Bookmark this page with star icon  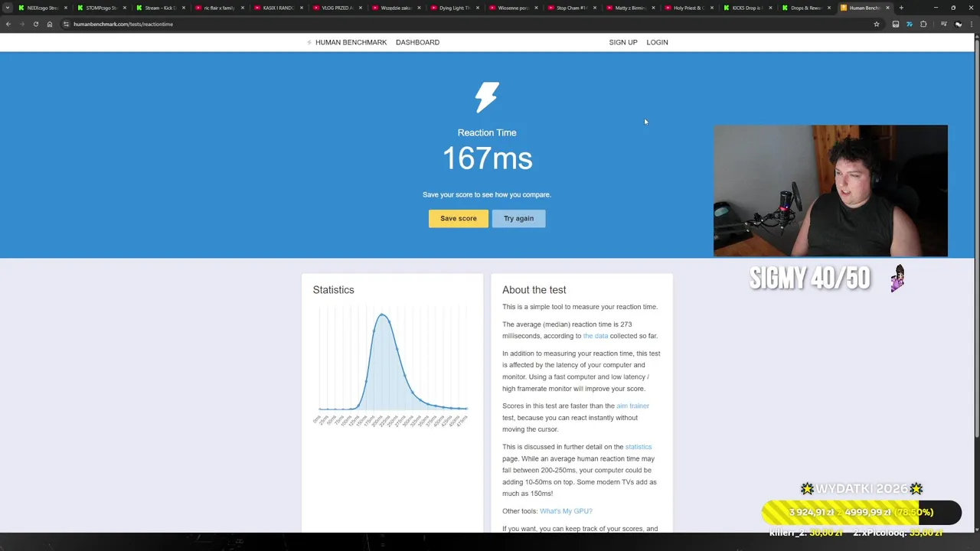click(877, 24)
